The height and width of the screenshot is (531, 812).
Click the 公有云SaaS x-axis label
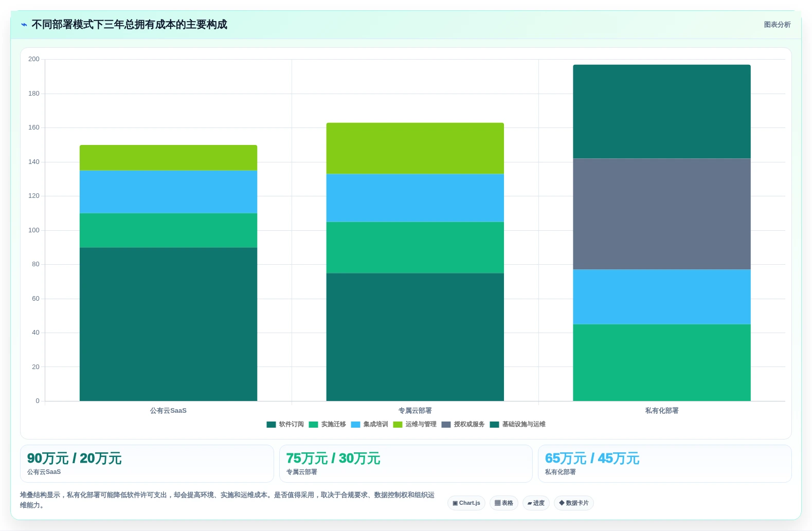tap(168, 411)
